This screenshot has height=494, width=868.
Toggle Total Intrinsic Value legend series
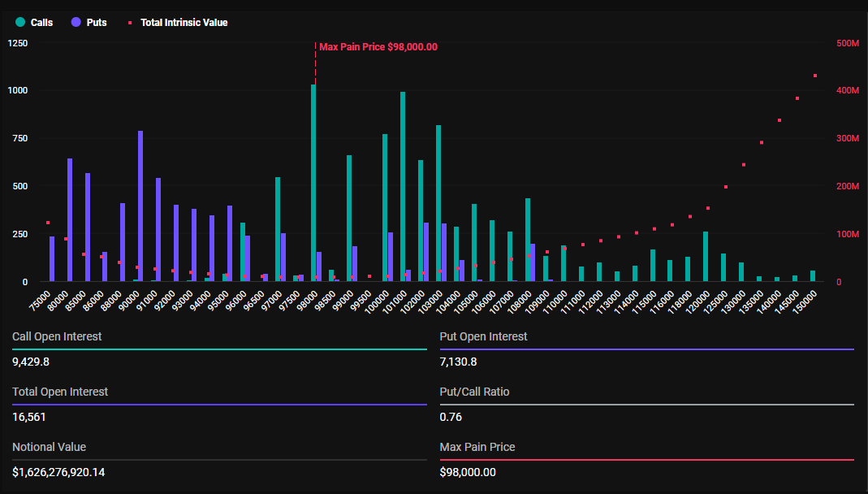pyautogui.click(x=179, y=23)
